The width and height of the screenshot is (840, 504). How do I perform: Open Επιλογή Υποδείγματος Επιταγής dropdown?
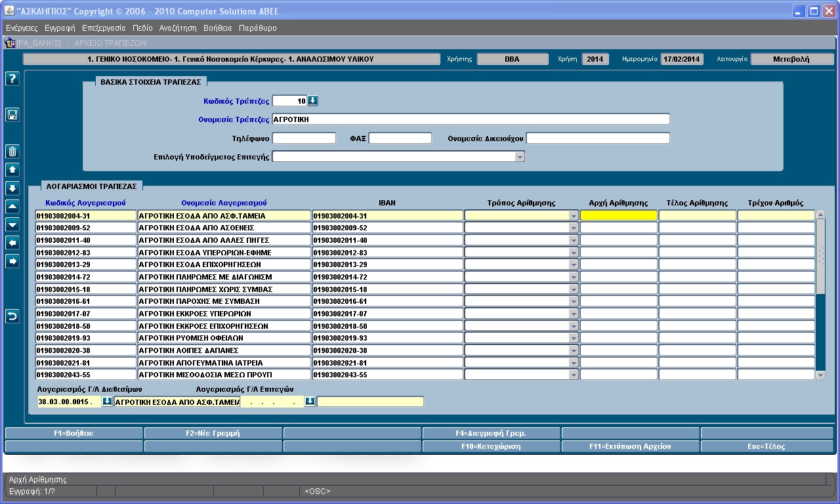coord(520,157)
